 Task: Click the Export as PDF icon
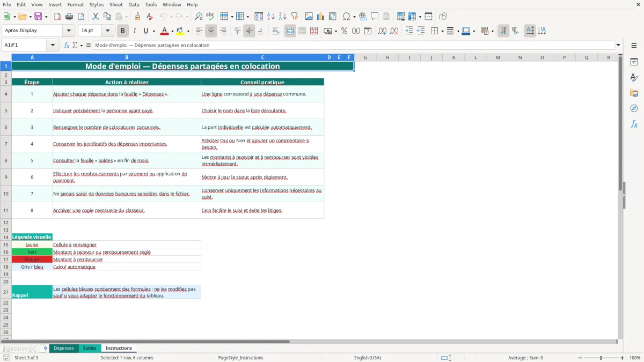point(57,17)
